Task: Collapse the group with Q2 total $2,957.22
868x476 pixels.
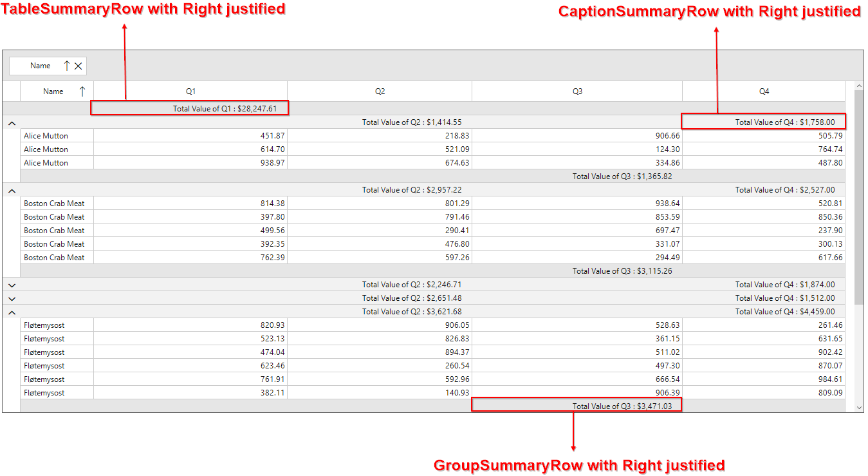Action: coord(12,190)
